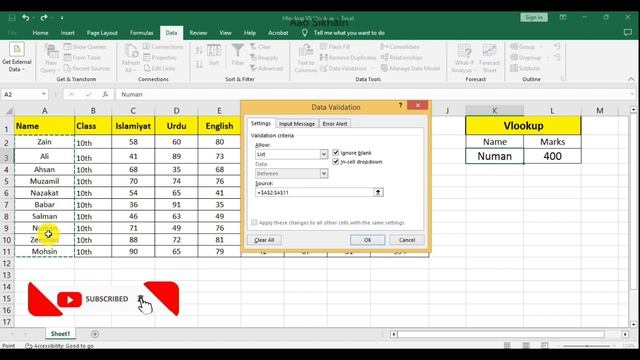Click the horizontal scrollbar track

(x=500, y=334)
